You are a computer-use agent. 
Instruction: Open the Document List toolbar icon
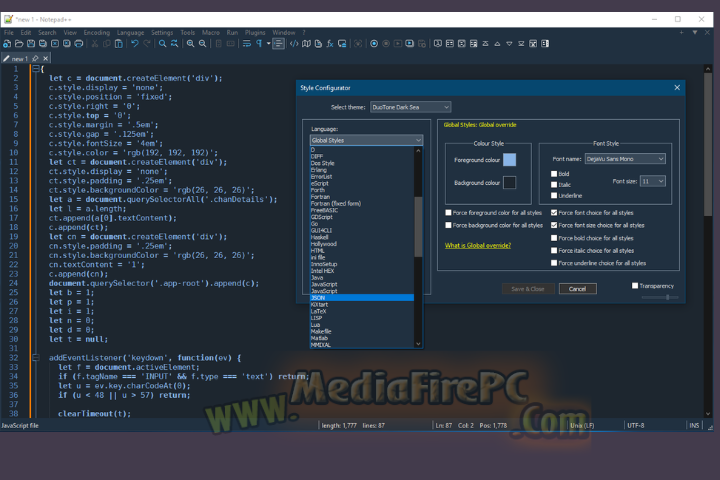tap(318, 44)
